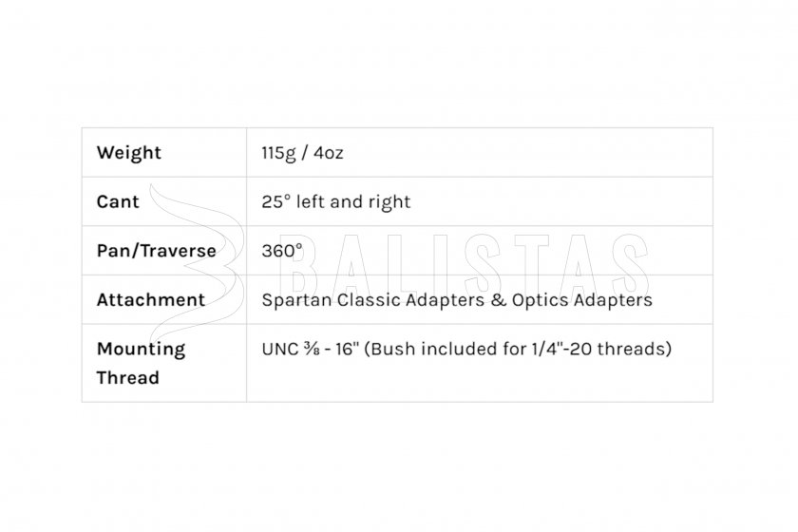
Task: Click the Attachment row label
Action: pos(151,300)
